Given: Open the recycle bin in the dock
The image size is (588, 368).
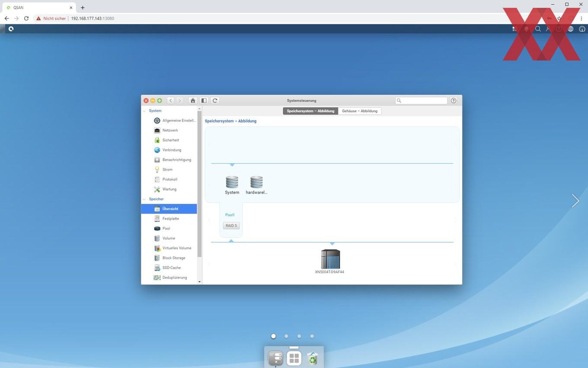Looking at the screenshot, I should [312, 358].
